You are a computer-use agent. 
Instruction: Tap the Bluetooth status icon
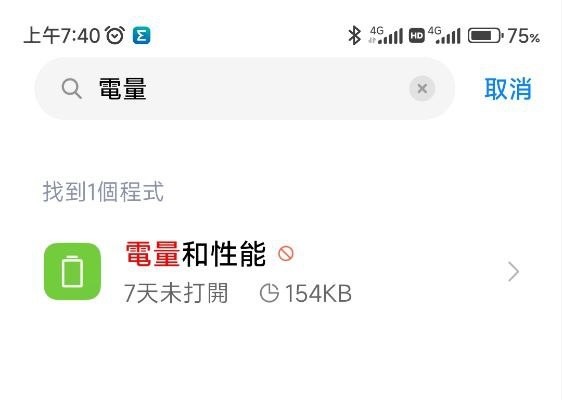[x=354, y=35]
